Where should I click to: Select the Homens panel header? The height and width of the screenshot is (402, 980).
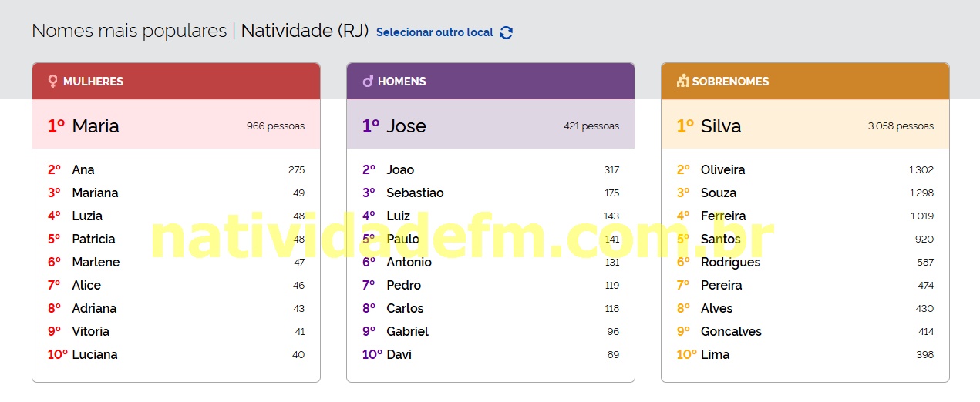tap(490, 81)
